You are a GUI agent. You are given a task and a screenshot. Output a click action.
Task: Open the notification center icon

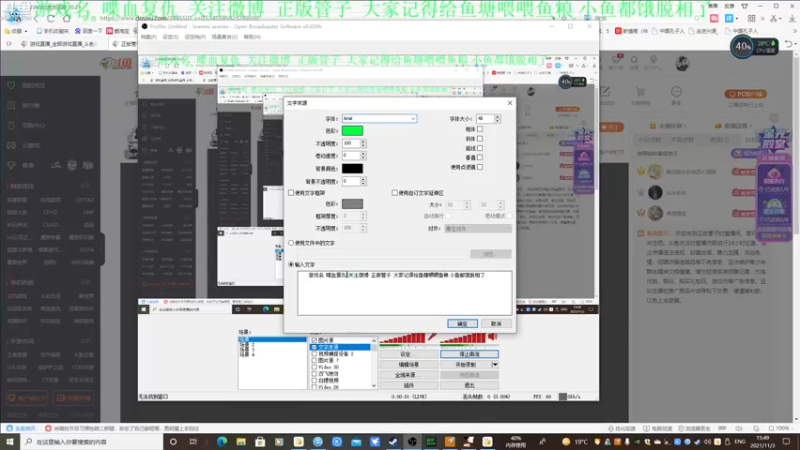pos(786,442)
